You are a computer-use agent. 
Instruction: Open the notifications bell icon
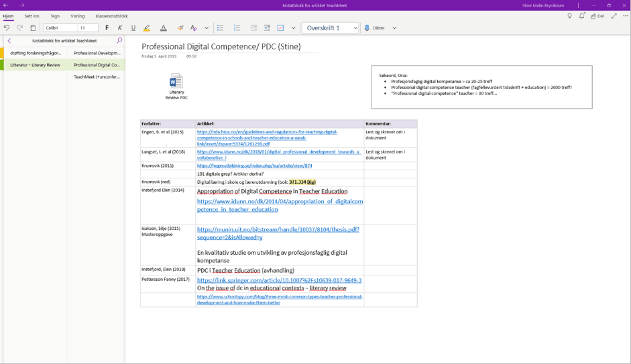[581, 16]
